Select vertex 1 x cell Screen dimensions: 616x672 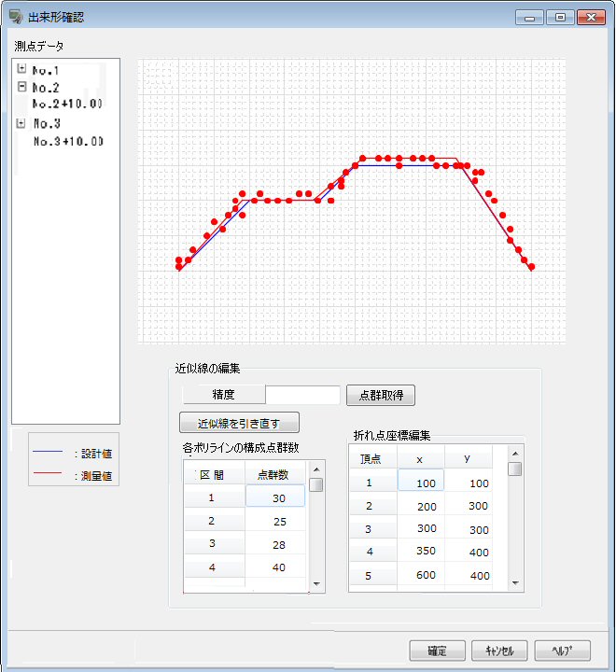[x=421, y=482]
